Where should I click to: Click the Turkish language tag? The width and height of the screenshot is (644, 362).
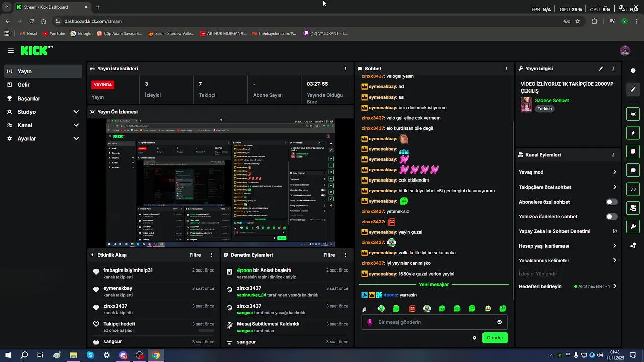pyautogui.click(x=545, y=109)
